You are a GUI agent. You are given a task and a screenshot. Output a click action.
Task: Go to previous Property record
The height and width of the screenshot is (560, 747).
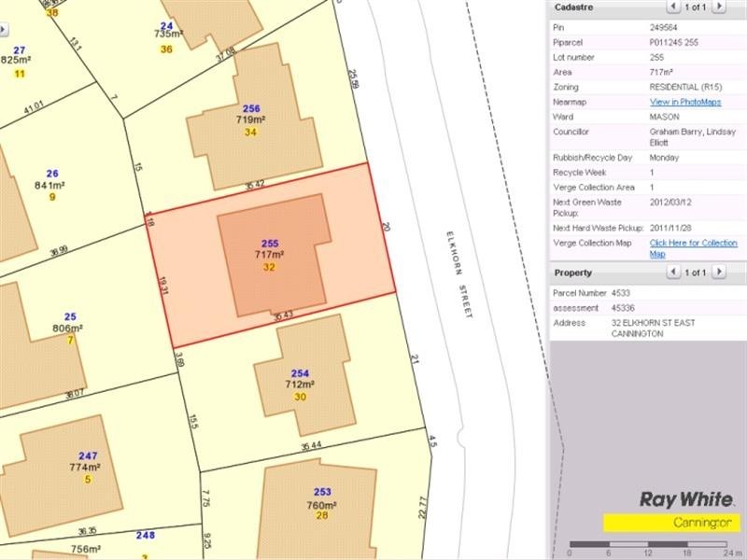[x=675, y=273]
